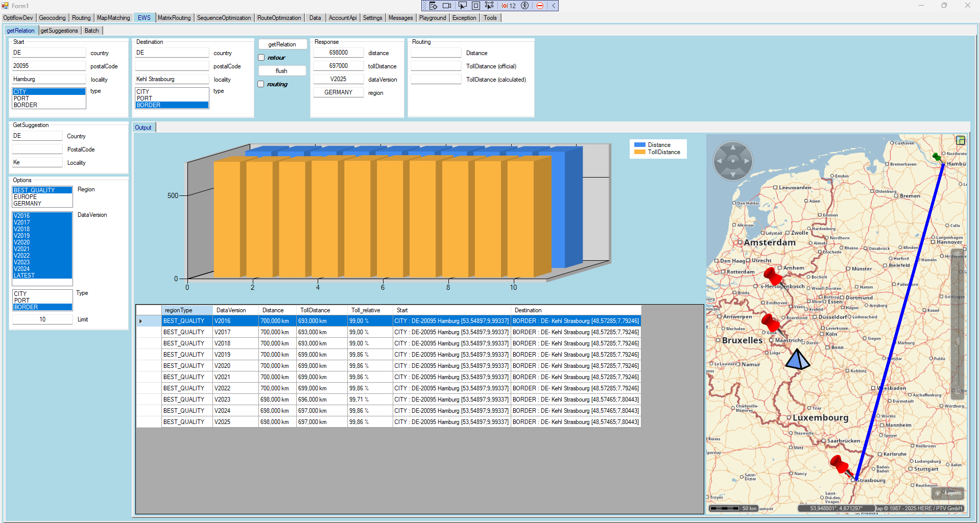Click the Live Visual Tree debug icon
This screenshot has height=523, width=980.
[x=433, y=6]
